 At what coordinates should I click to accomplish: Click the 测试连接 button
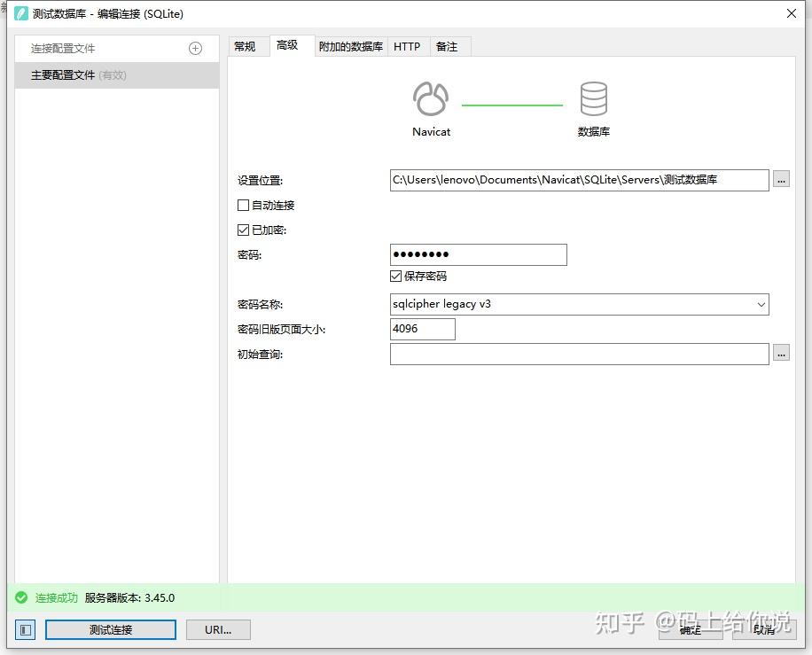110,629
